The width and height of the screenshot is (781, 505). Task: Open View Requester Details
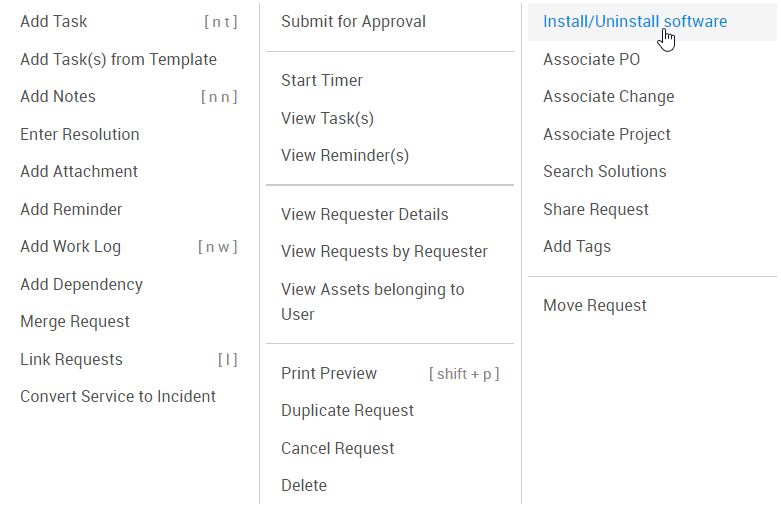pos(364,214)
